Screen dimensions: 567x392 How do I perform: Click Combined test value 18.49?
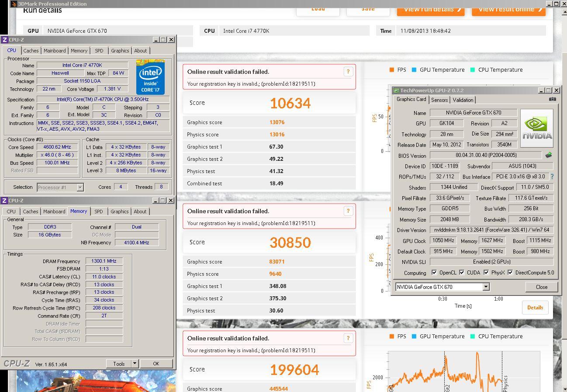(x=276, y=184)
